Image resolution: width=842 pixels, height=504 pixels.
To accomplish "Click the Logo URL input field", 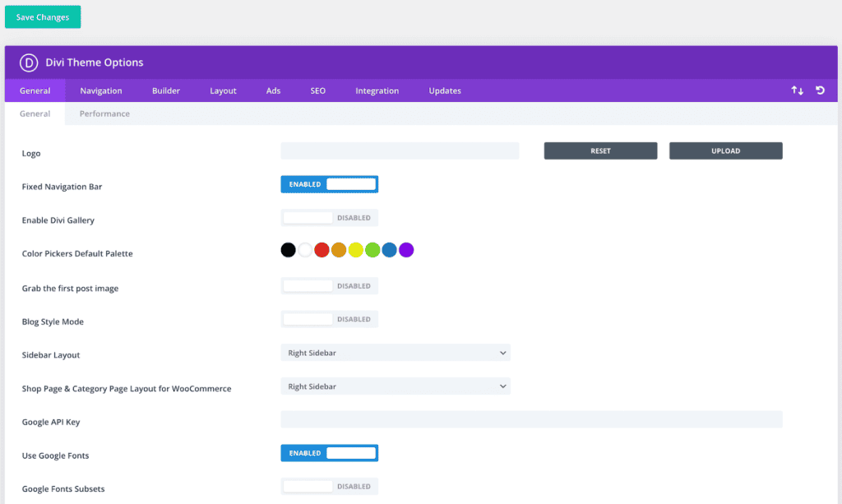I will [400, 150].
